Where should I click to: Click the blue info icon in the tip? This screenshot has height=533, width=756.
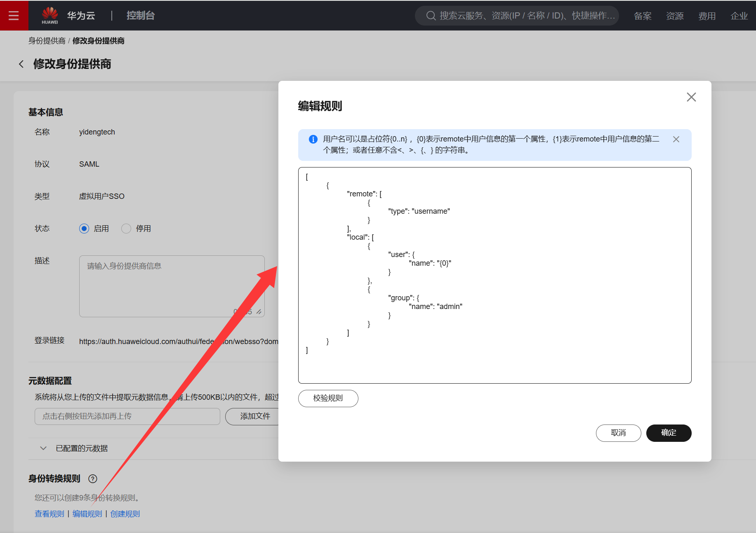click(x=313, y=139)
